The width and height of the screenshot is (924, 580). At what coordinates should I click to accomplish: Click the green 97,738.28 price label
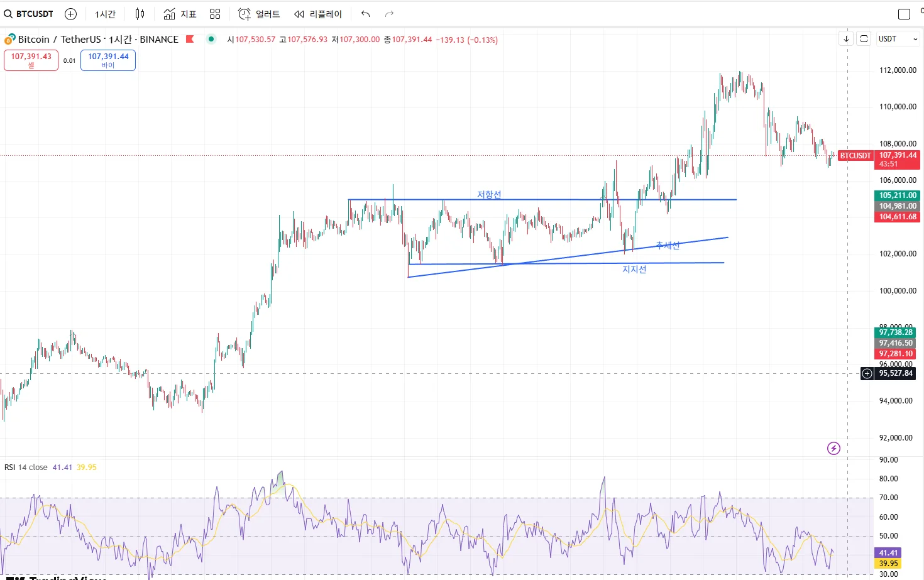[x=895, y=332]
